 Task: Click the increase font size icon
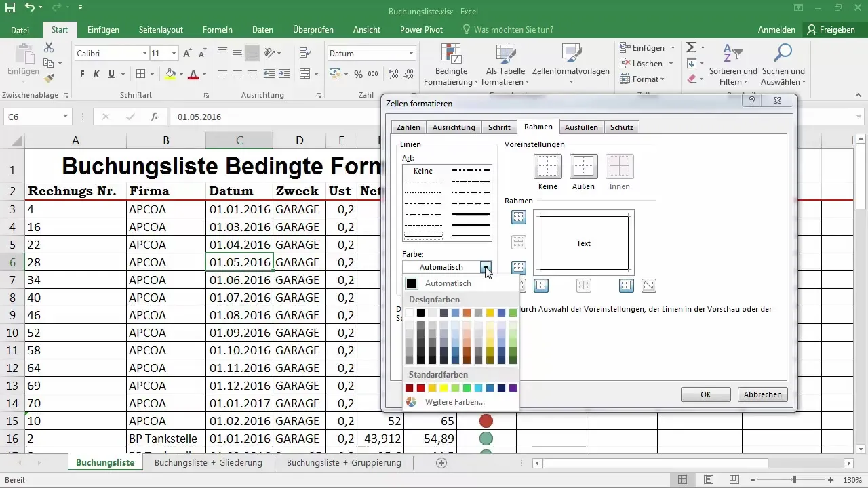(x=187, y=53)
